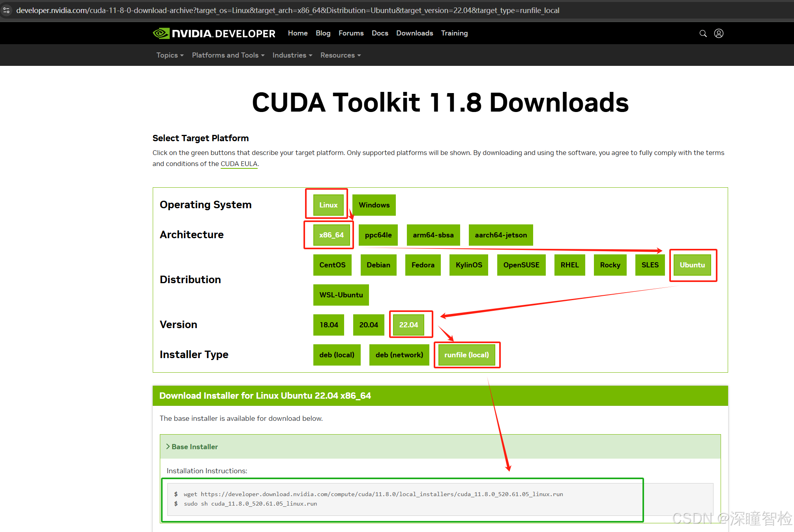Viewport: 794px width, 532px height.
Task: Open the Blog menu item
Action: tap(323, 33)
